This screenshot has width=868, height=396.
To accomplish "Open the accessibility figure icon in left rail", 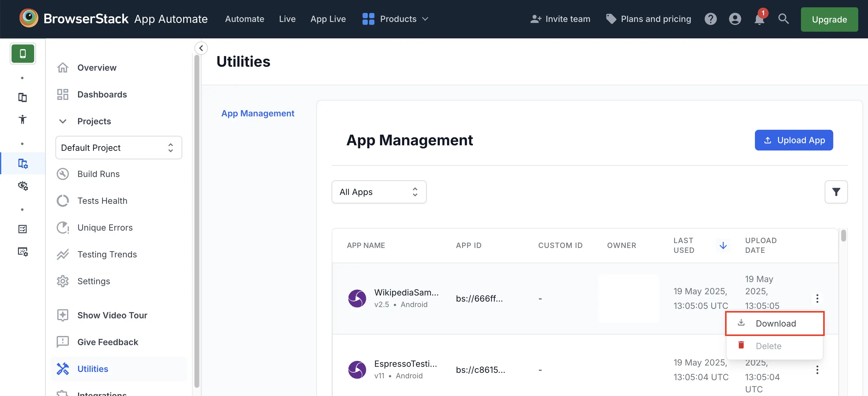I will click(23, 119).
